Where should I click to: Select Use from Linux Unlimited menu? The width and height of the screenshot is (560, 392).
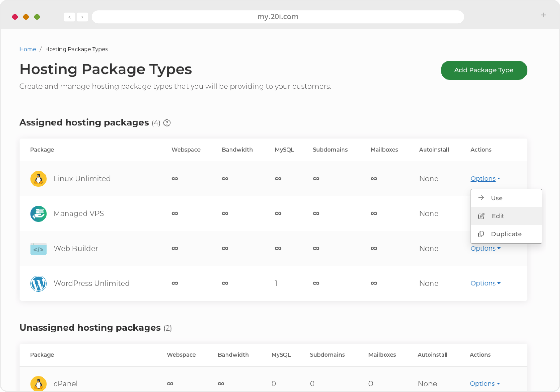(497, 198)
